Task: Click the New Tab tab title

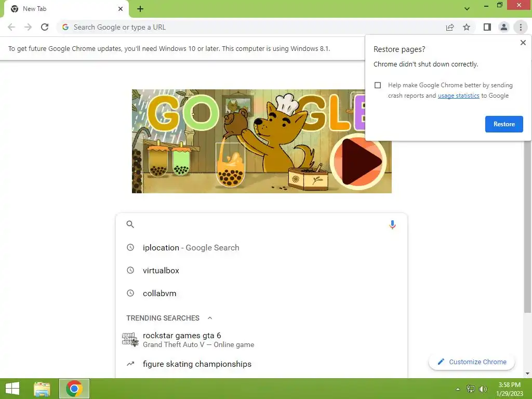Action: coord(35,9)
